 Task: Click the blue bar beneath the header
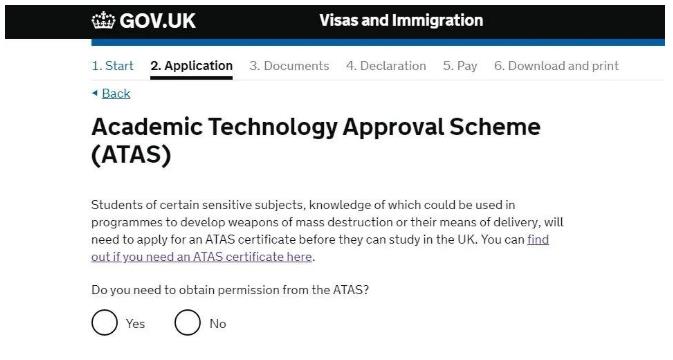click(x=378, y=42)
